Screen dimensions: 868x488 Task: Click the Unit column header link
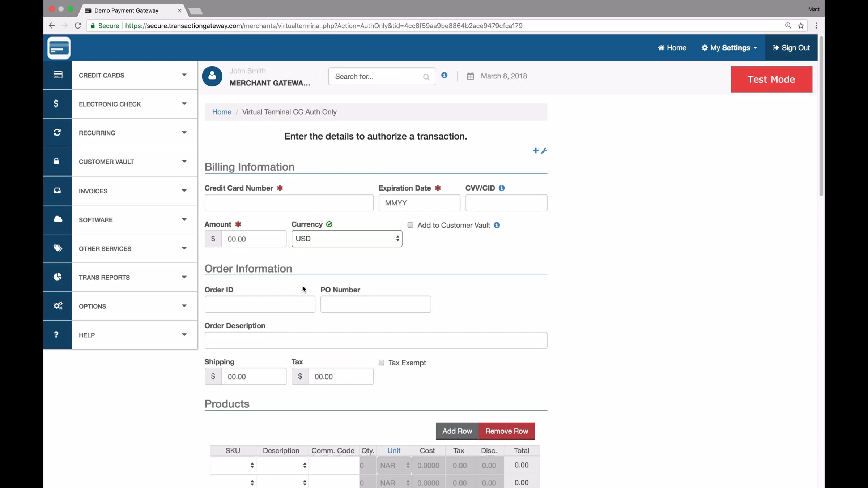coord(394,451)
